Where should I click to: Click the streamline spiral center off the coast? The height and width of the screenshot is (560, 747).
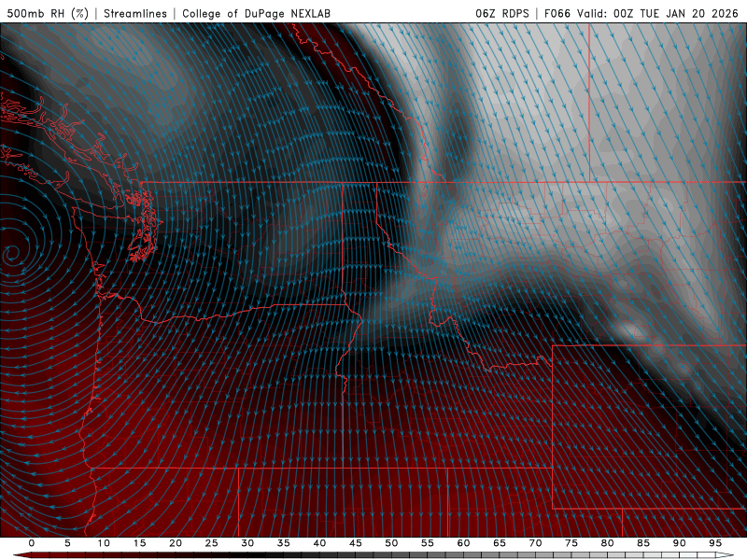click(12, 254)
